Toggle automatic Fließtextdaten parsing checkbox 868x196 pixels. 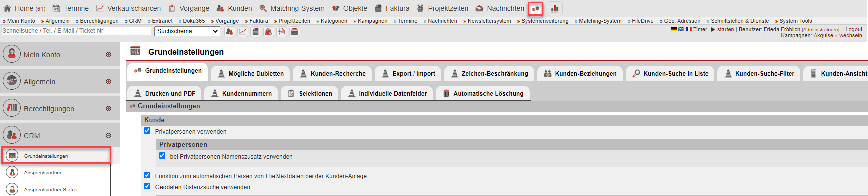point(147,175)
